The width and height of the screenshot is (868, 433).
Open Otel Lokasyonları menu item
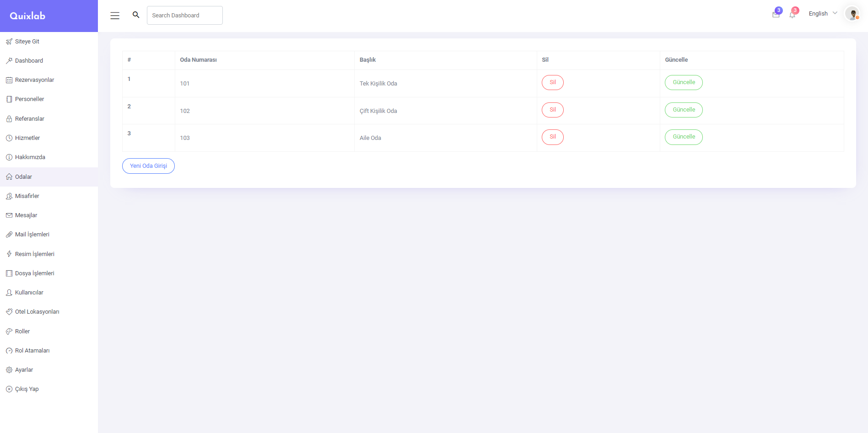[49, 312]
